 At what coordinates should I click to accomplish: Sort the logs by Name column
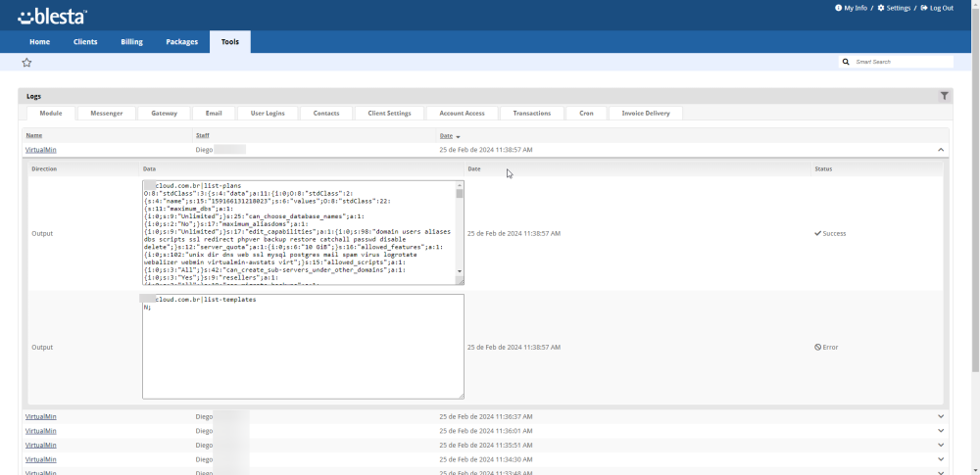point(34,135)
